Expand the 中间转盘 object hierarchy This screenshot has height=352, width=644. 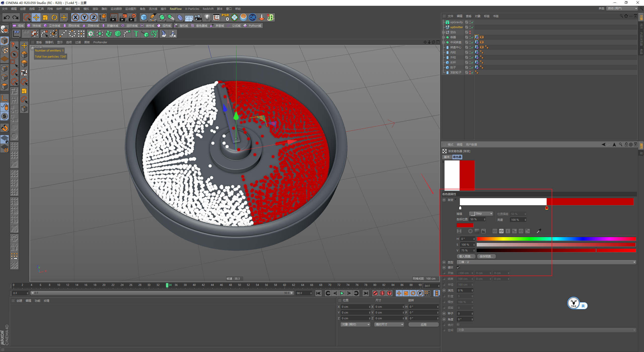444,42
